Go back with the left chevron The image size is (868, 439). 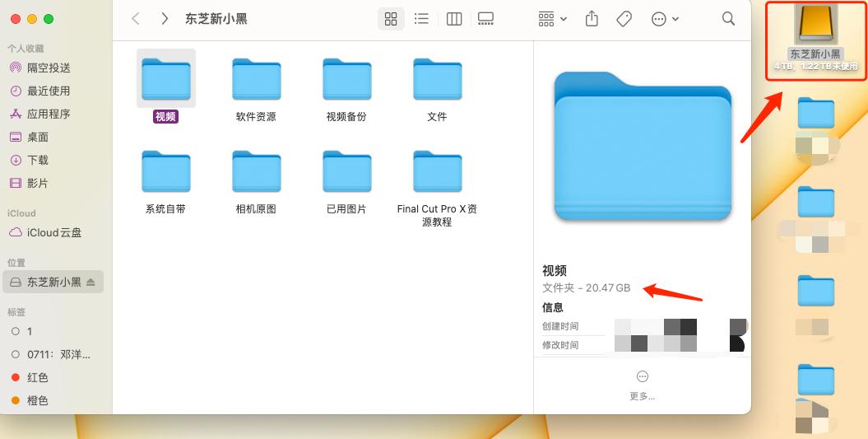[136, 19]
